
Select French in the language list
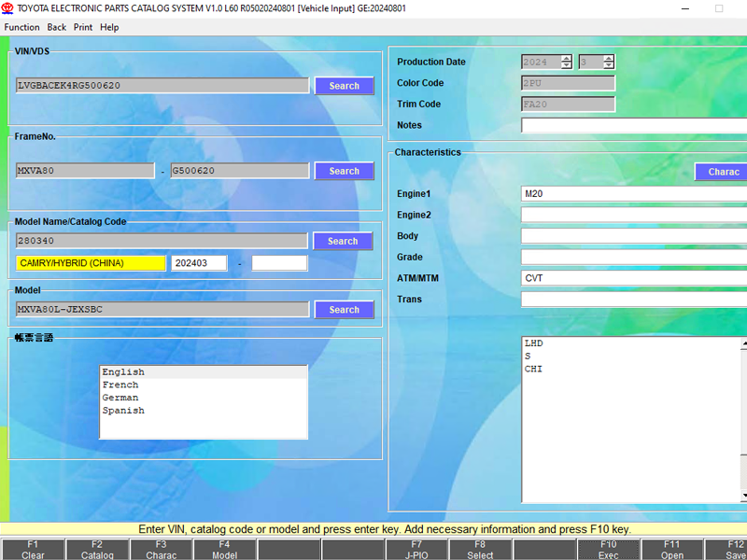[204, 385]
